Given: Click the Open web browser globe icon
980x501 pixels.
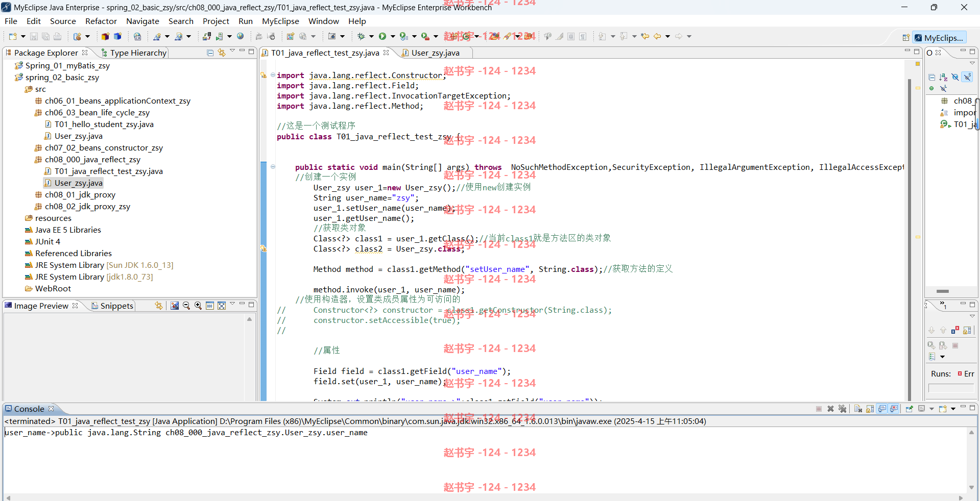Looking at the screenshot, I should tap(241, 36).
